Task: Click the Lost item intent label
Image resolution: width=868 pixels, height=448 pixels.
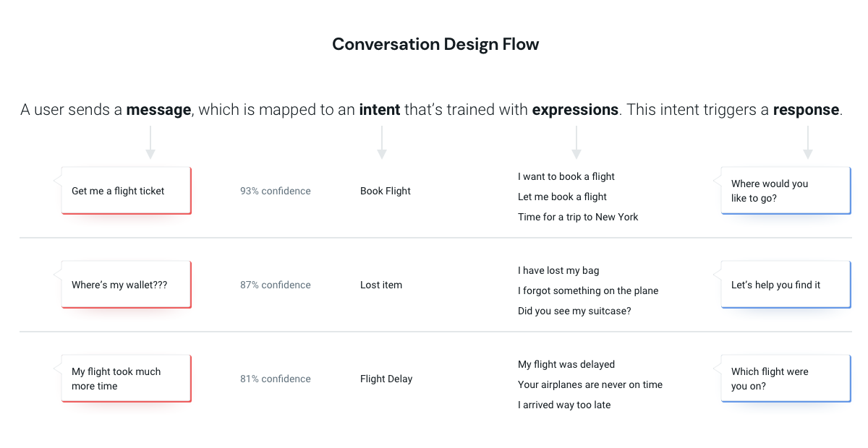Action: [x=381, y=285]
